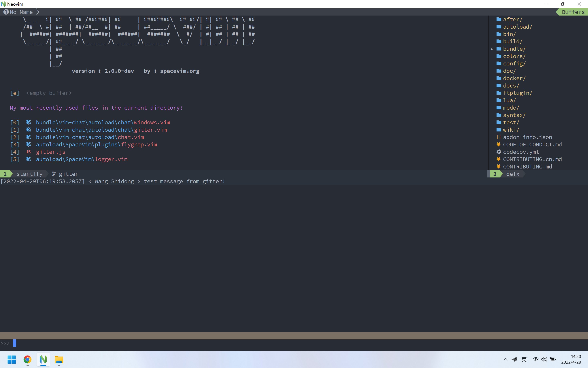Click the Buffers label in tabline
This screenshot has height=368, width=588.
[573, 12]
